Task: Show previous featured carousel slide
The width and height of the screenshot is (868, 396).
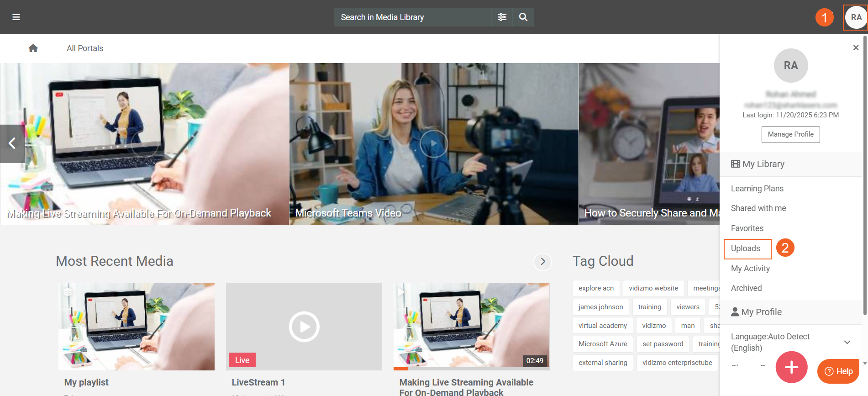Action: pyautogui.click(x=12, y=143)
